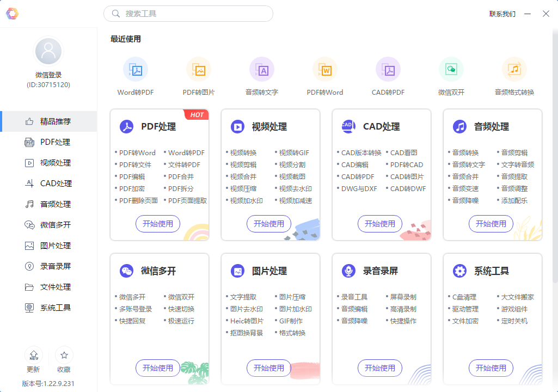
Task: Open DWG与DXF in the CAD处理 card
Action: 359,189
